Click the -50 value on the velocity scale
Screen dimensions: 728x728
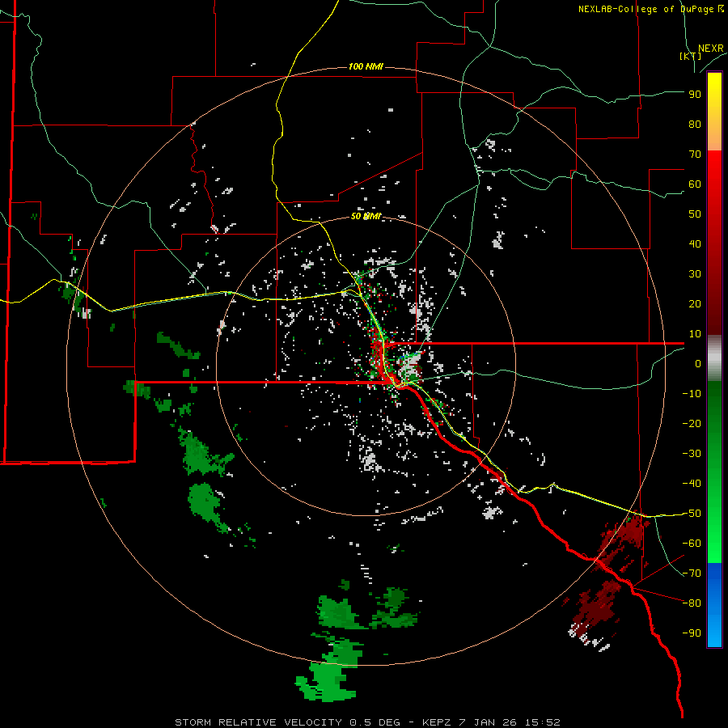point(692,514)
